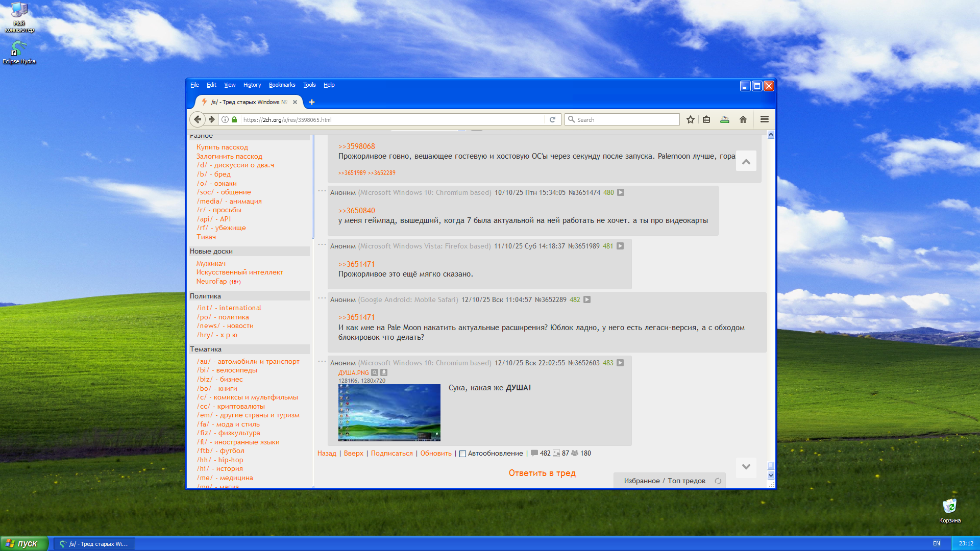The width and height of the screenshot is (980, 551).
Task: Open the bookmarks library icon
Action: tap(706, 119)
